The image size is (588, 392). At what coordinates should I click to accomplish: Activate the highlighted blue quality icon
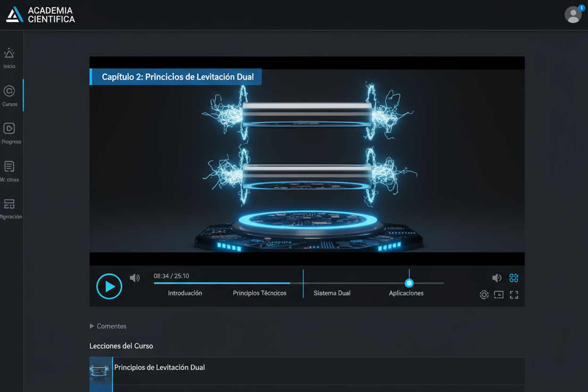[514, 278]
